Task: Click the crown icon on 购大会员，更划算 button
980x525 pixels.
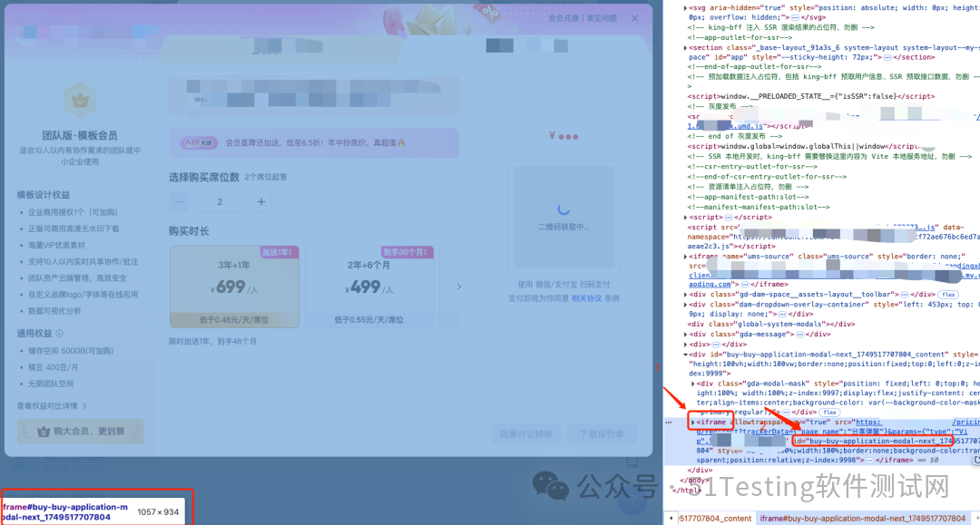Action: (43, 433)
